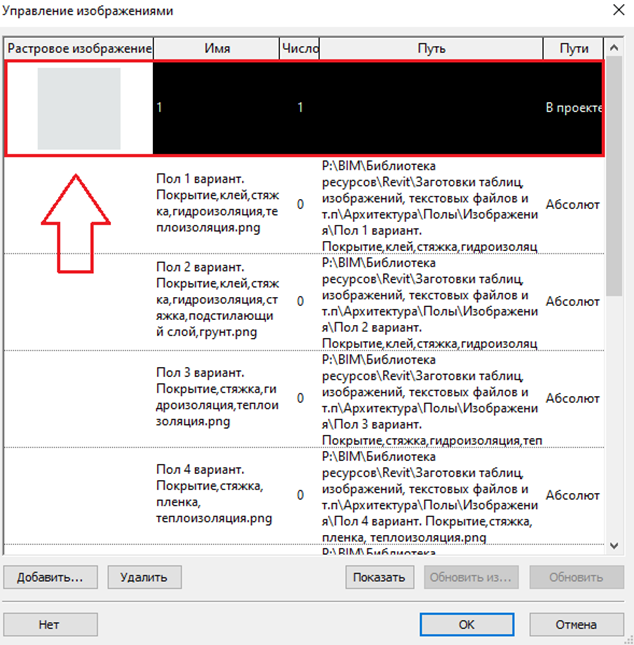Select the Пол 1 вариант image name

tap(217, 203)
